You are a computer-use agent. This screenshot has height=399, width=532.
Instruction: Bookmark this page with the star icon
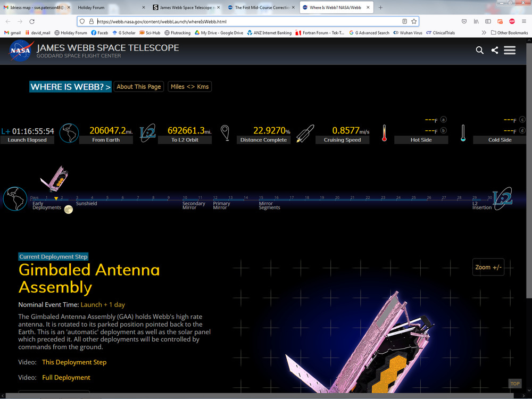coord(413,21)
